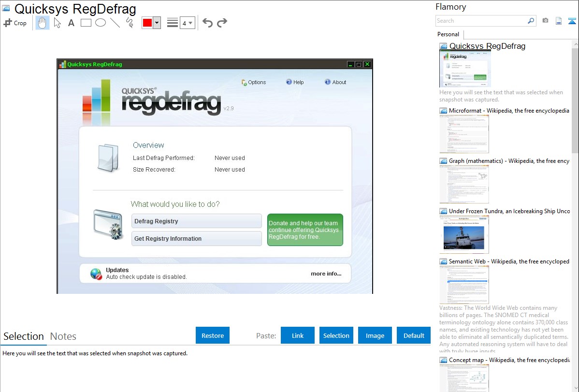Choose the arrow pointer tool
579x392 pixels.
click(57, 23)
